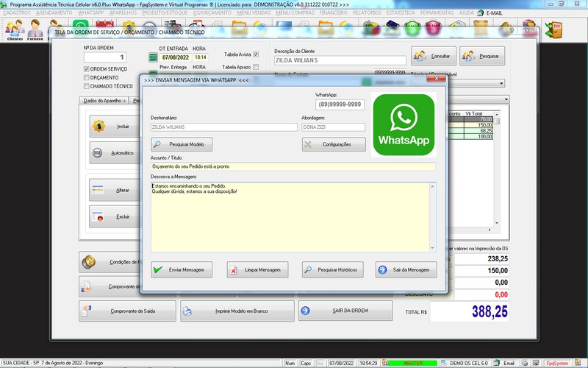
Task: Click Sair da Mensagem button
Action: 406,269
